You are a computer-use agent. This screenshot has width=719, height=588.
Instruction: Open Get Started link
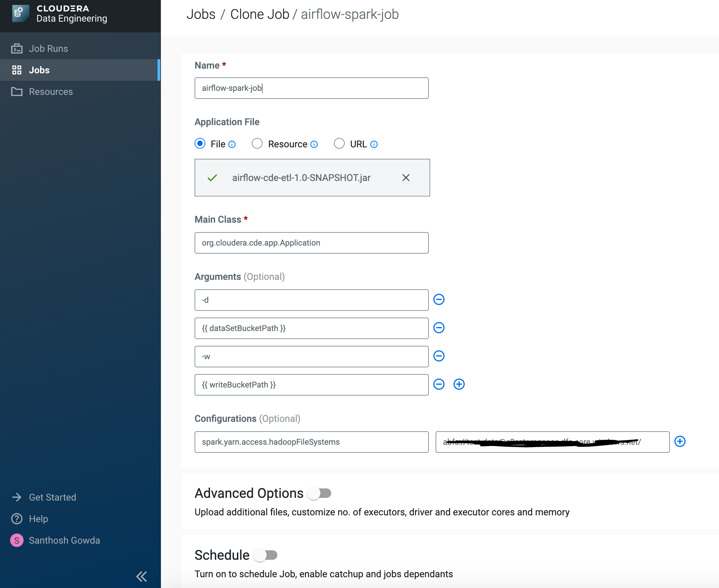pyautogui.click(x=52, y=497)
